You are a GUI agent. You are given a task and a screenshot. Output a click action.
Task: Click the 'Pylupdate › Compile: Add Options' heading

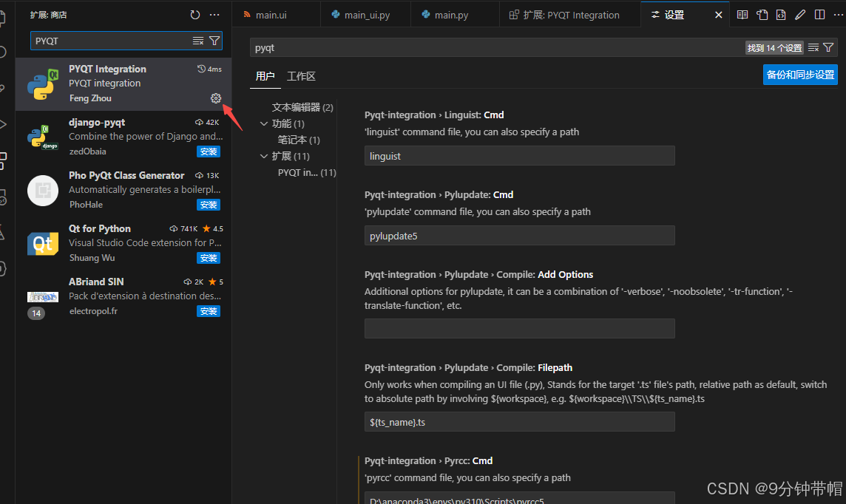[478, 274]
